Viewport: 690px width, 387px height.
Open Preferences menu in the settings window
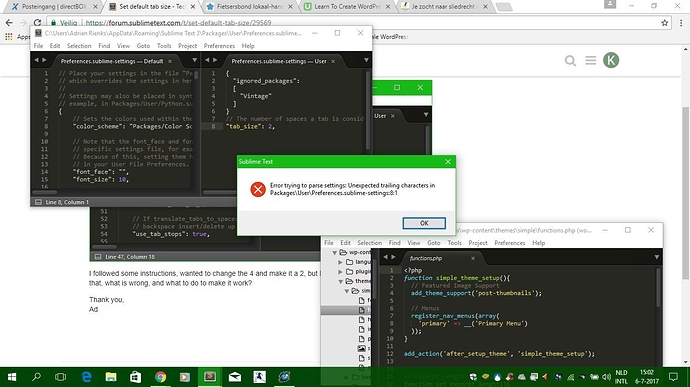click(x=219, y=46)
